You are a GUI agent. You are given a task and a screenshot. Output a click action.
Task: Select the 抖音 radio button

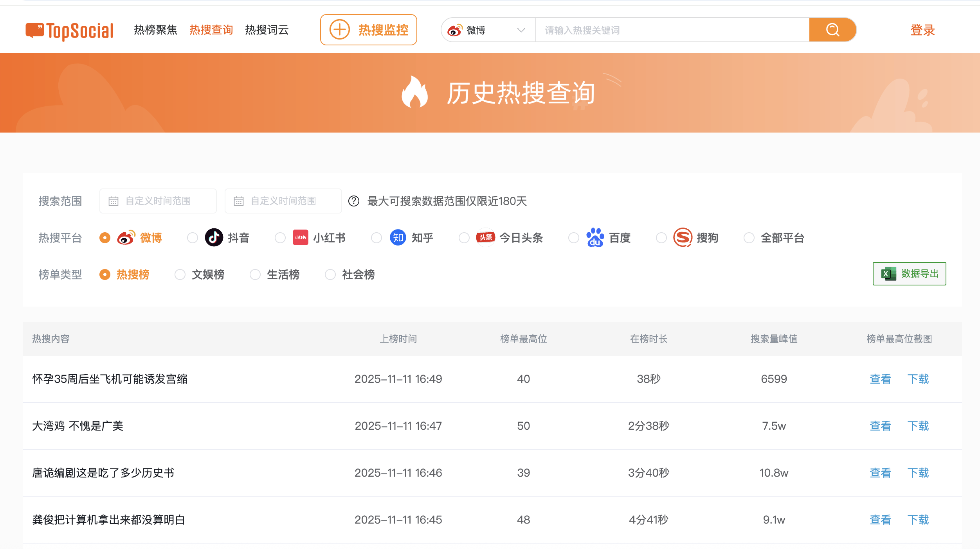click(x=193, y=238)
